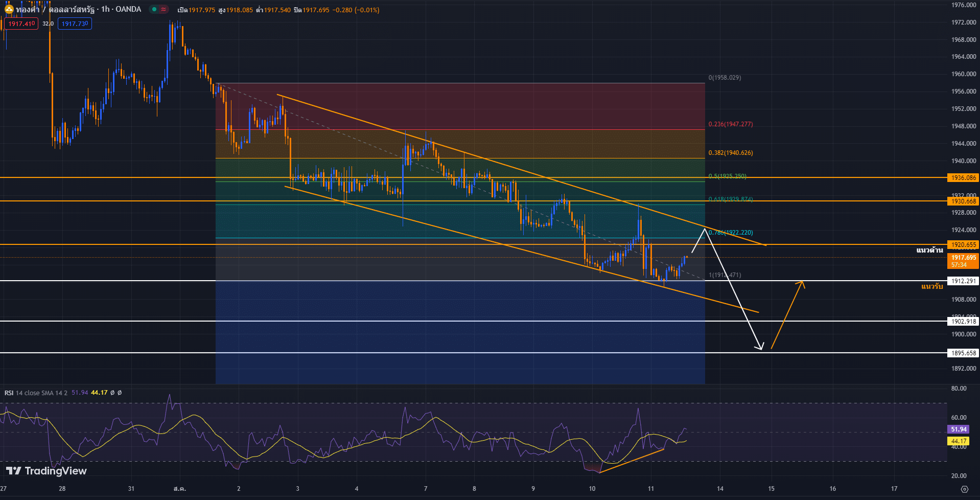Select the 1912.291 support price label
This screenshot has height=500, width=980.
click(963, 281)
